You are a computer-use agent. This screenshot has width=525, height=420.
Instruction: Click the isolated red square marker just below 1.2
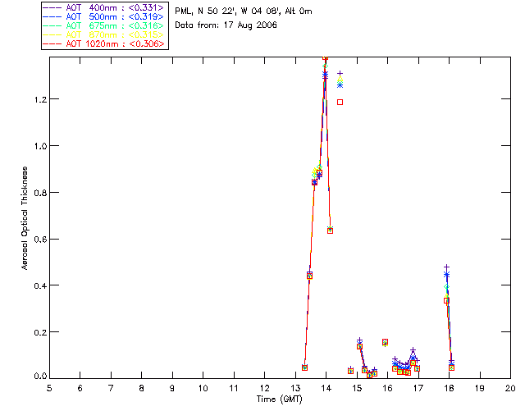(340, 103)
